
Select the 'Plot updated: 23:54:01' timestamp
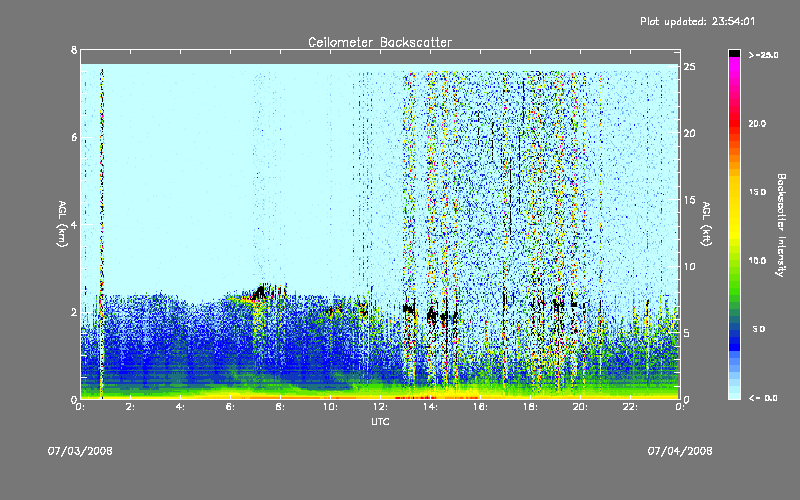point(697,21)
